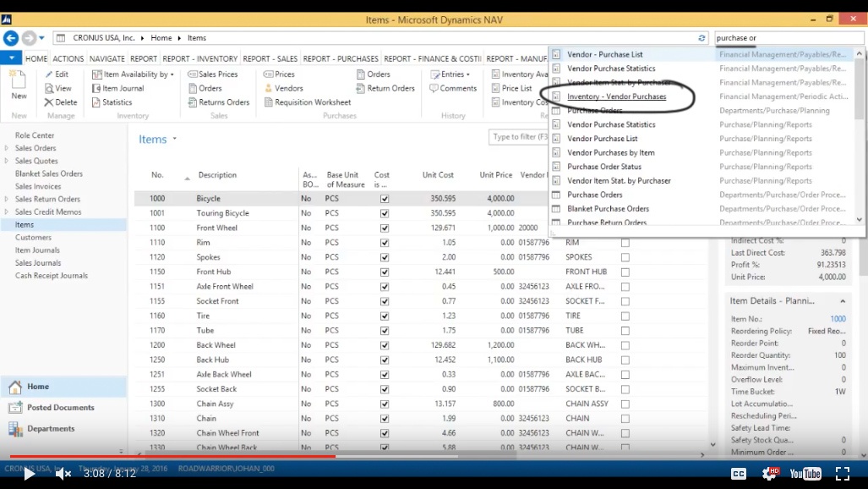
Task: Open Item No. 1000 link in details
Action: [x=838, y=319]
